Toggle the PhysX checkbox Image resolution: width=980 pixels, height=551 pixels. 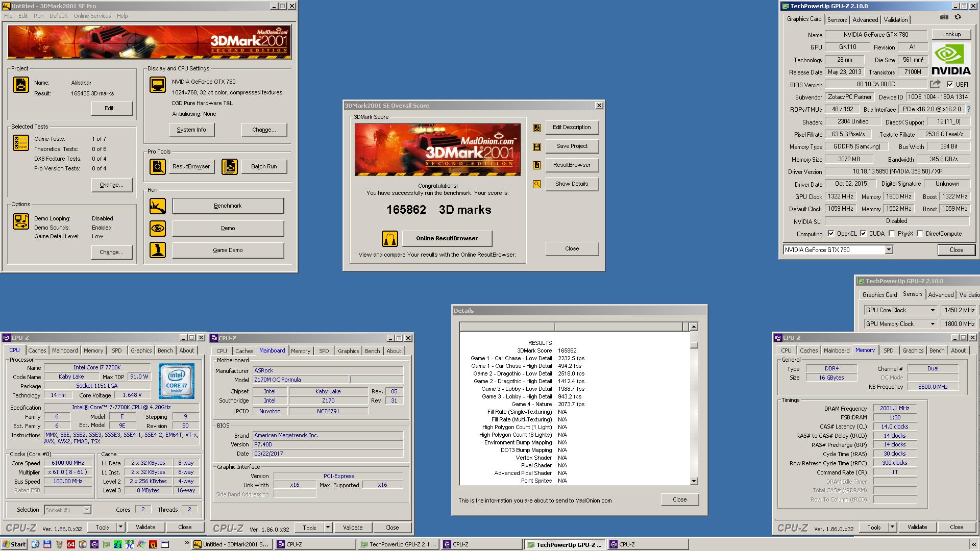click(x=892, y=234)
